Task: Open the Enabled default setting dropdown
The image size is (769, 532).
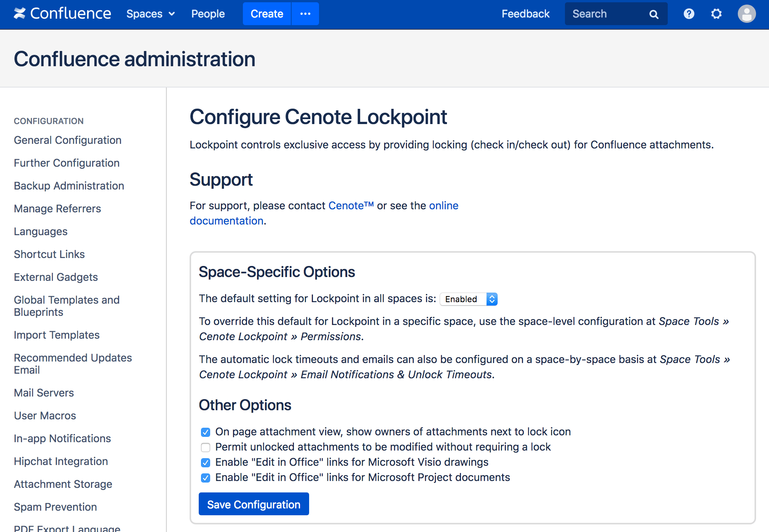Action: 469,299
